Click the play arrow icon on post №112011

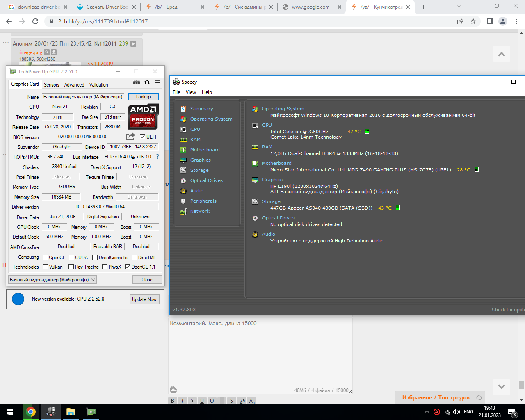coord(133,44)
